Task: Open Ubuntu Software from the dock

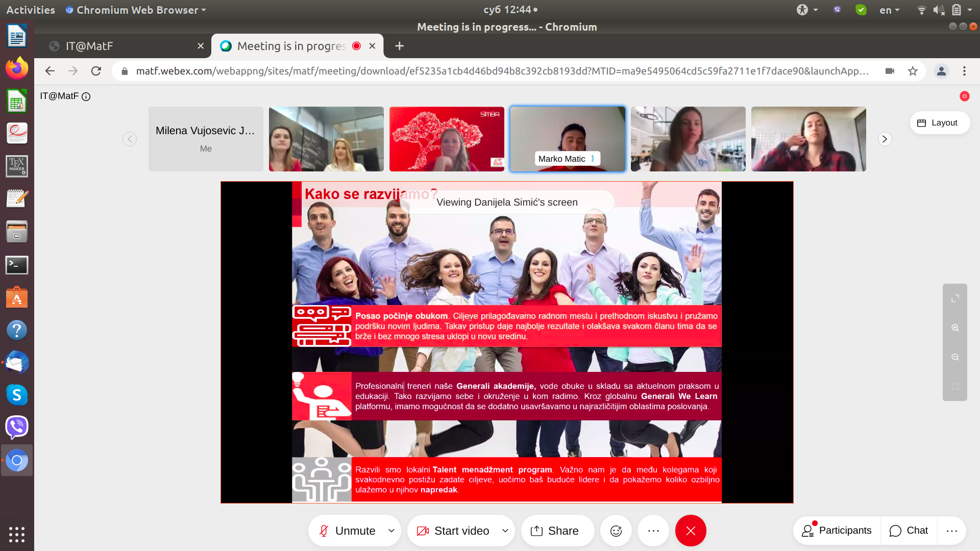Action: click(17, 297)
